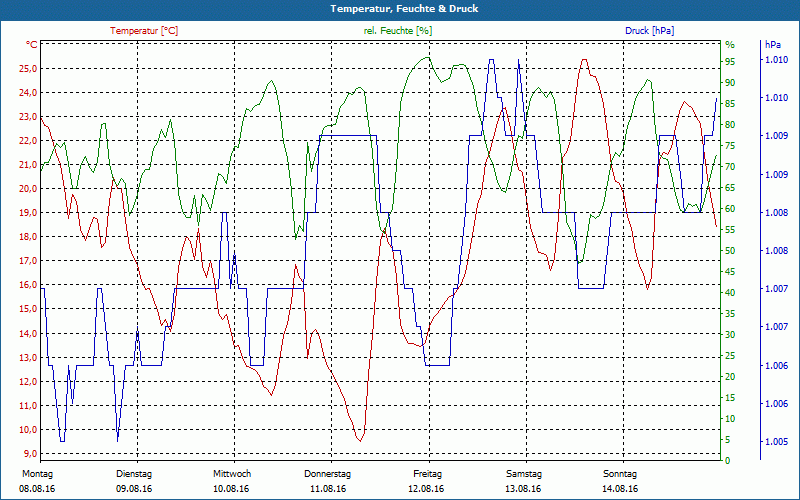Select the green rel. Feuchte [%] legend label
The width and height of the screenshot is (800, 500).
[397, 31]
